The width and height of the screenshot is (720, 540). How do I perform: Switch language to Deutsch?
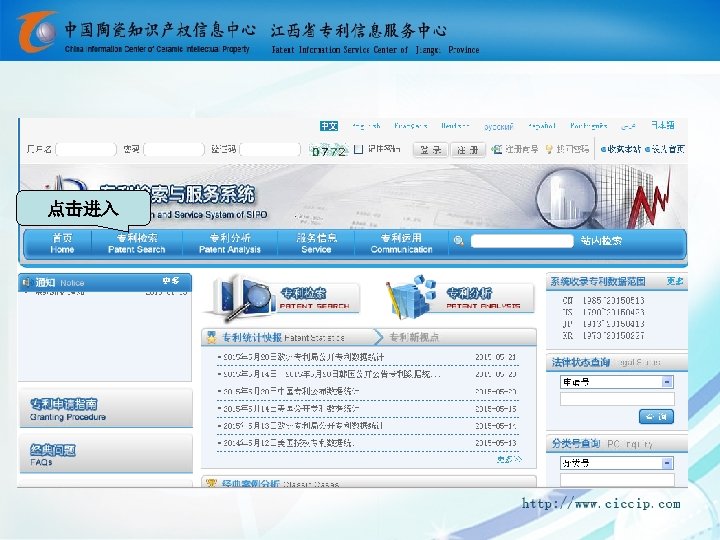click(x=455, y=126)
